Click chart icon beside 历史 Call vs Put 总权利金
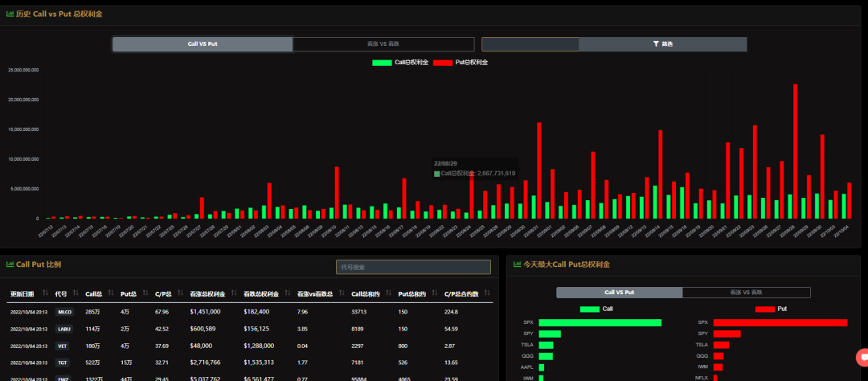868x381 pixels. 10,14
